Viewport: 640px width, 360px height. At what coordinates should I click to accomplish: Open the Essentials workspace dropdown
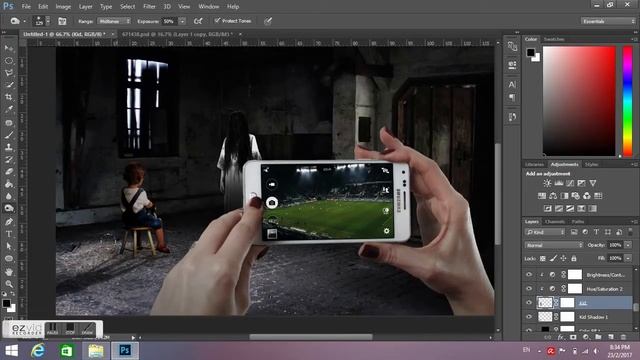[x=608, y=21]
